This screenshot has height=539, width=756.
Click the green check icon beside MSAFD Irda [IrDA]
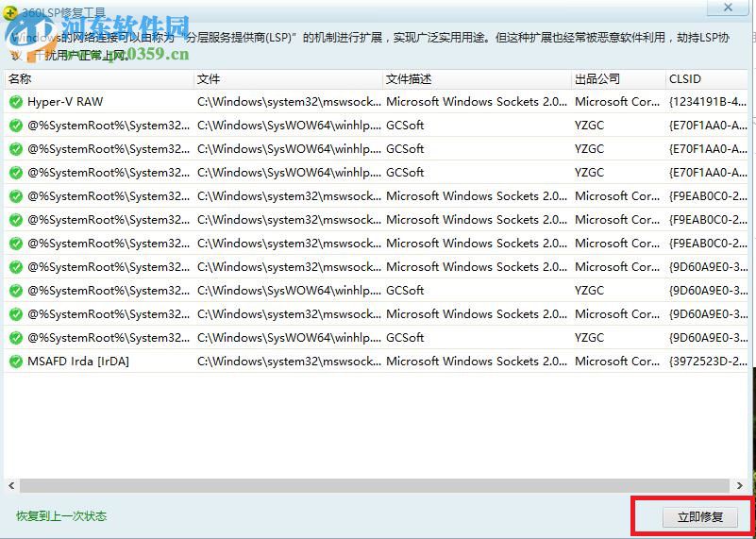point(16,362)
